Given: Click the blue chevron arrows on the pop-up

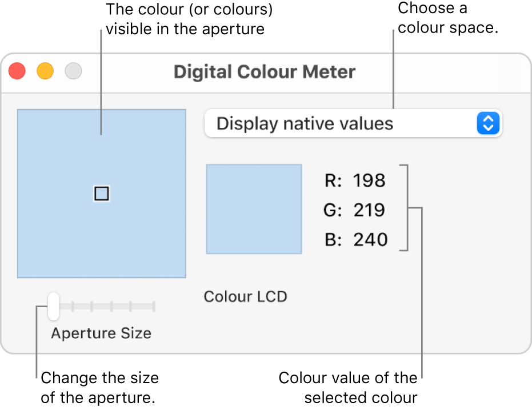Looking at the screenshot, I should [x=488, y=123].
